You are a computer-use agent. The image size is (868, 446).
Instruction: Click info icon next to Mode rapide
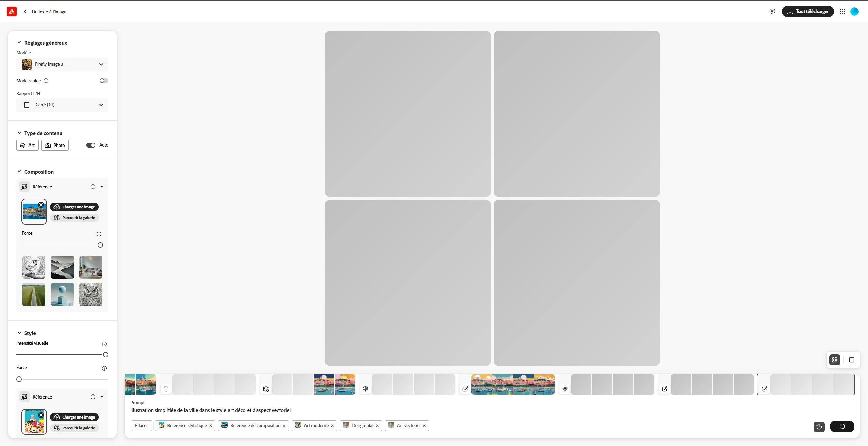pyautogui.click(x=46, y=81)
